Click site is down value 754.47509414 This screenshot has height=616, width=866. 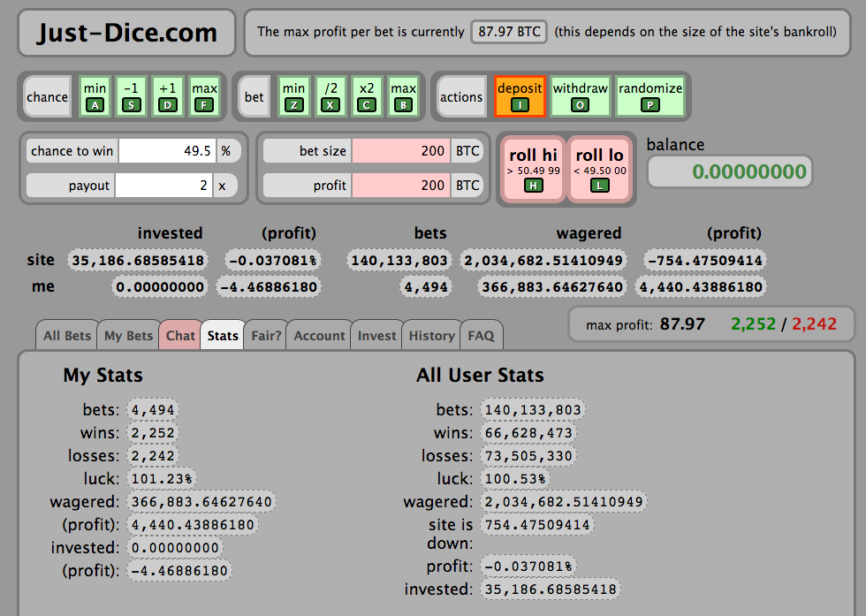537,524
